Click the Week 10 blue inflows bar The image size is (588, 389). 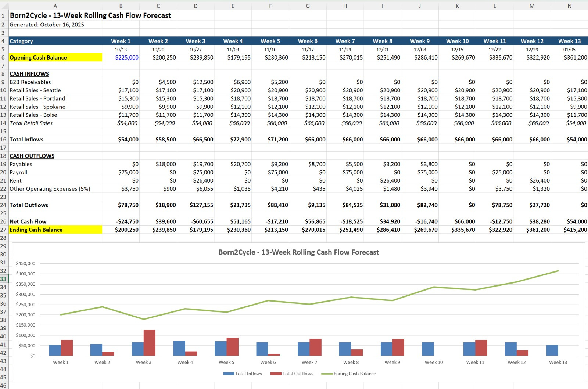tap(428, 349)
